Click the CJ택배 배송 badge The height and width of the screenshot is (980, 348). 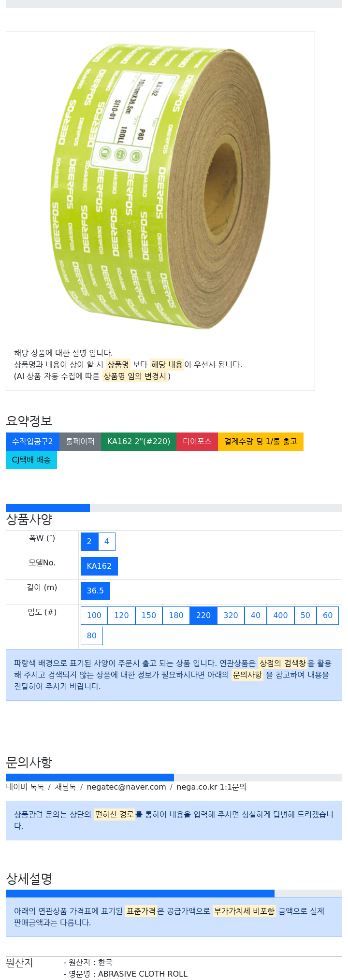click(x=31, y=460)
